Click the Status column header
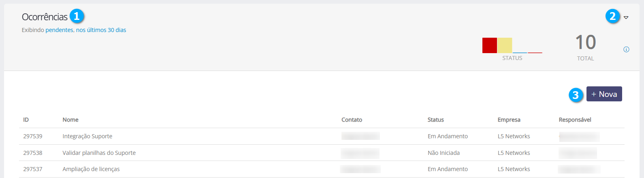644x178 pixels. (x=435, y=120)
